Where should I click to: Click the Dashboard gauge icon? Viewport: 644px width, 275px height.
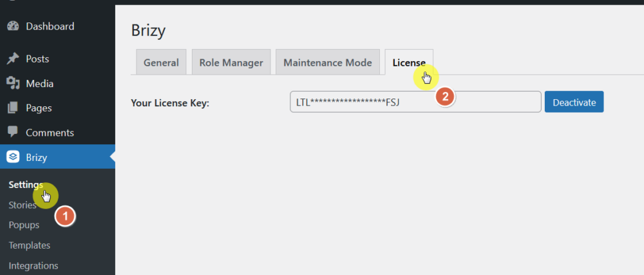pos(12,26)
